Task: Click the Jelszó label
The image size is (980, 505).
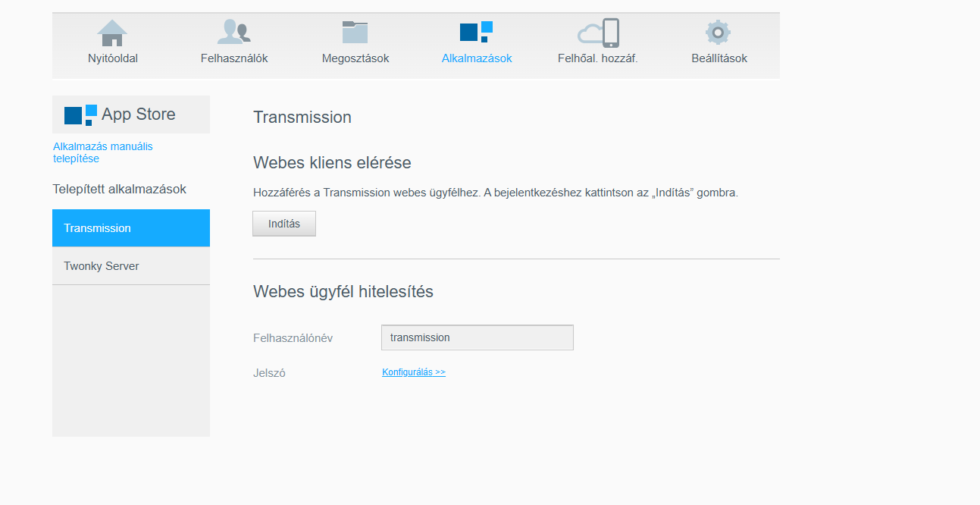Action: click(x=269, y=373)
